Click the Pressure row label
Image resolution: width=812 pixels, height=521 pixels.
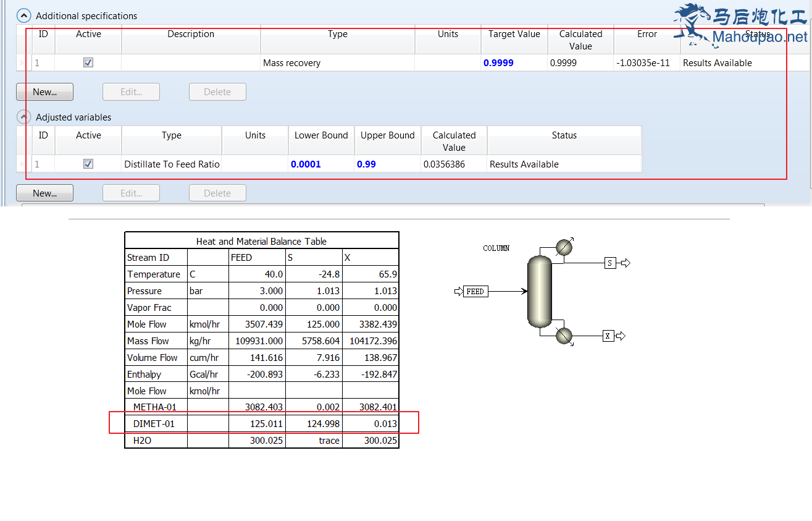pos(144,291)
